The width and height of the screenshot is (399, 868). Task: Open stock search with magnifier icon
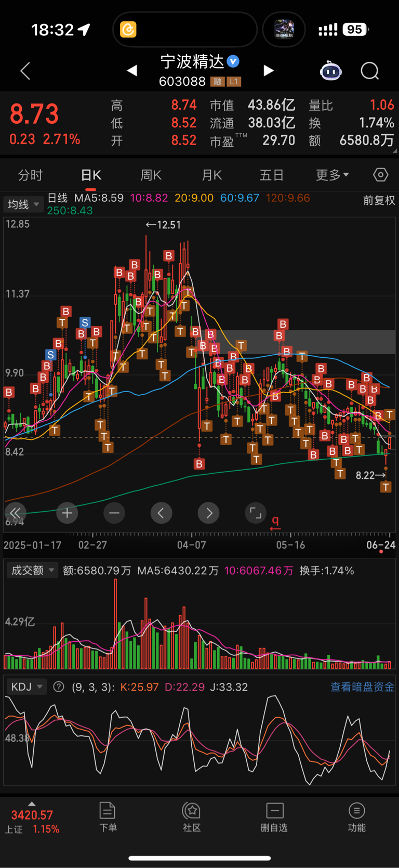370,71
